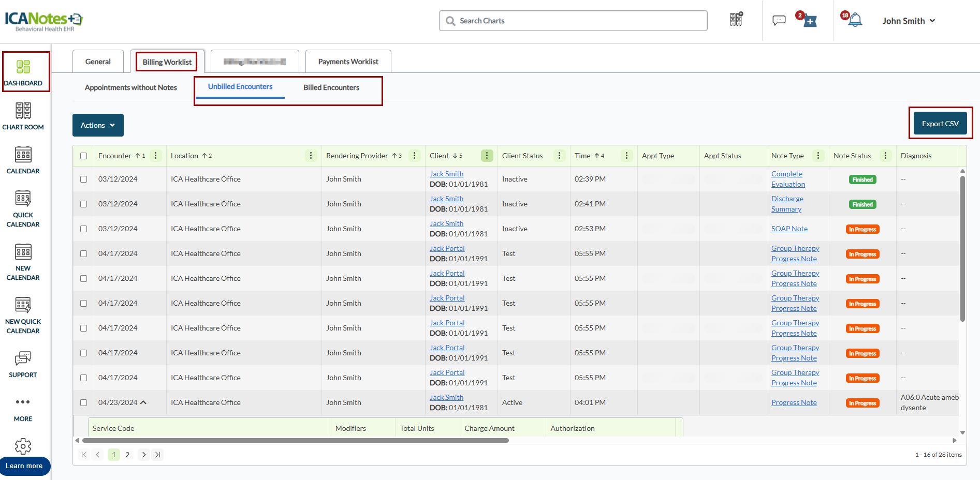Open the More ellipsis menu in the sidebar
980x480 pixels.
(x=23, y=402)
